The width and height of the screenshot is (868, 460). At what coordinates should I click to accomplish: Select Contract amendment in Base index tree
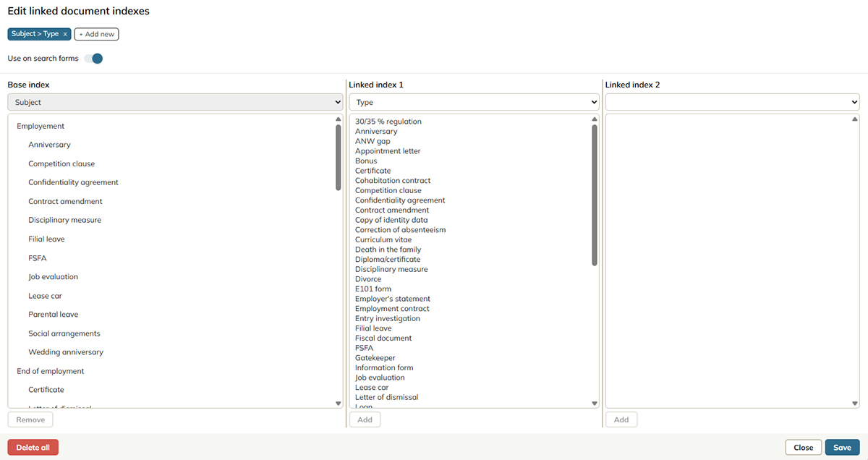(65, 201)
